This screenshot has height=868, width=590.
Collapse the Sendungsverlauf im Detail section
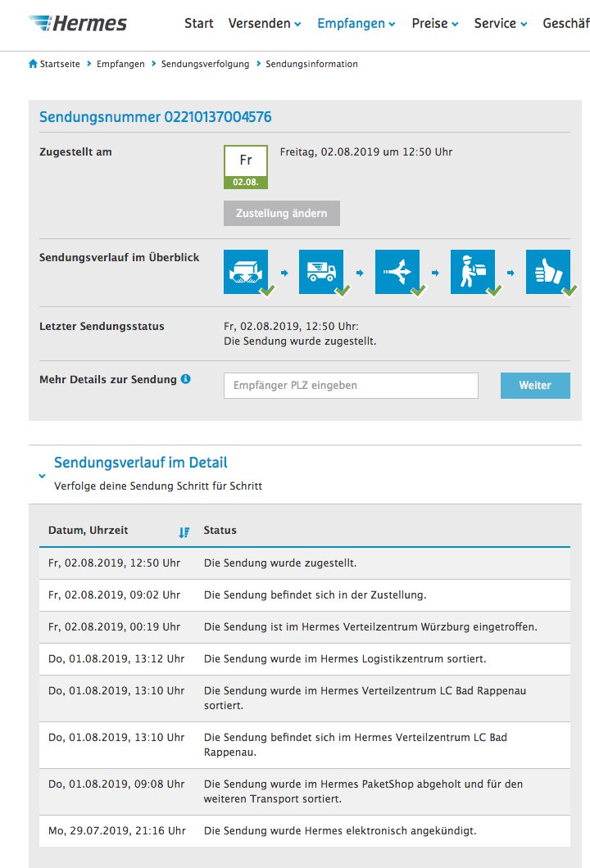point(43,475)
